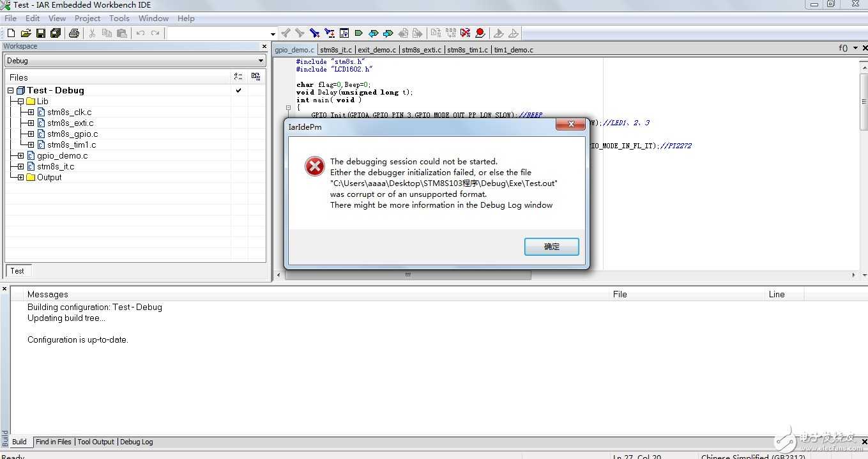Image resolution: width=868 pixels, height=459 pixels.
Task: Click the Compile toolbar icon
Action: pyautogui.click(x=436, y=33)
